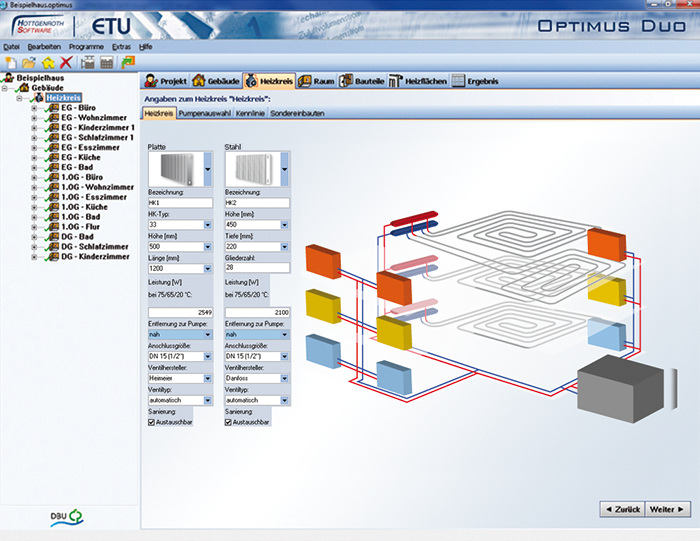Expand the 1.OG - Bad tree node

pyautogui.click(x=34, y=217)
